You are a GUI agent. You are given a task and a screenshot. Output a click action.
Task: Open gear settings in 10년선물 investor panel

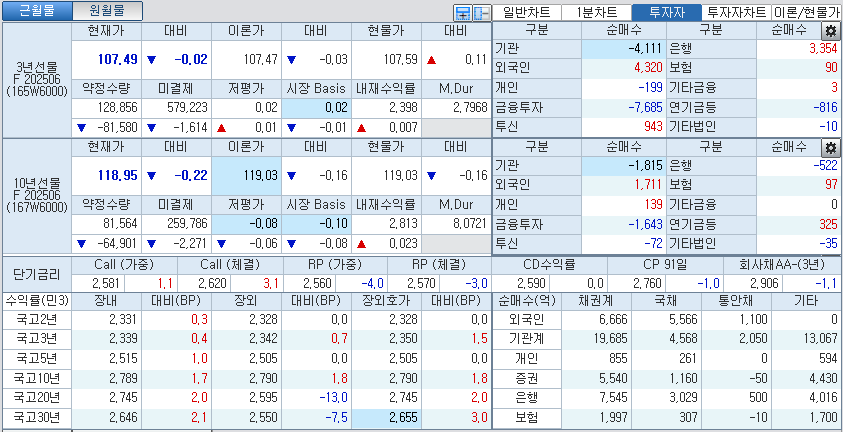click(830, 148)
